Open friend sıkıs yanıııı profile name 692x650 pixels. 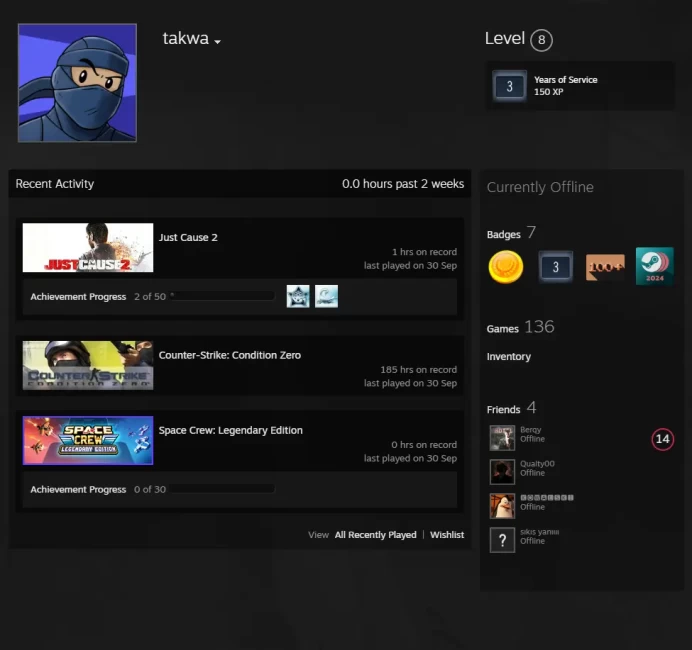coord(539,532)
